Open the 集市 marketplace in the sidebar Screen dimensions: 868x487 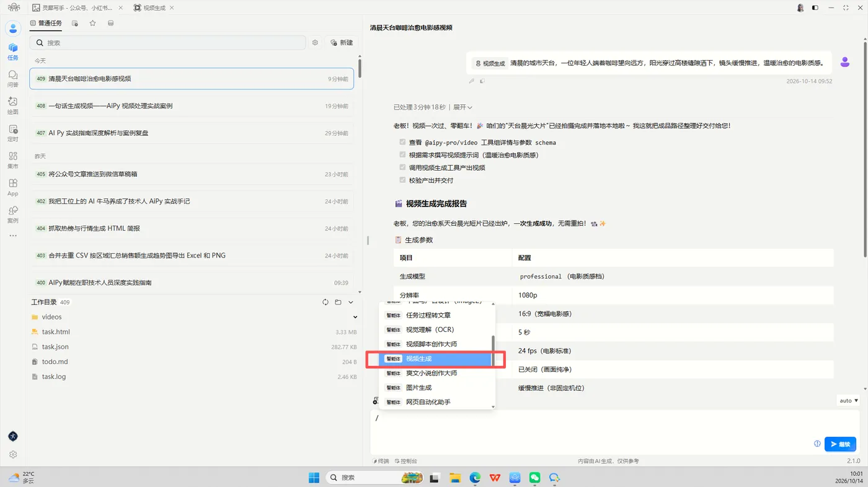13,161
